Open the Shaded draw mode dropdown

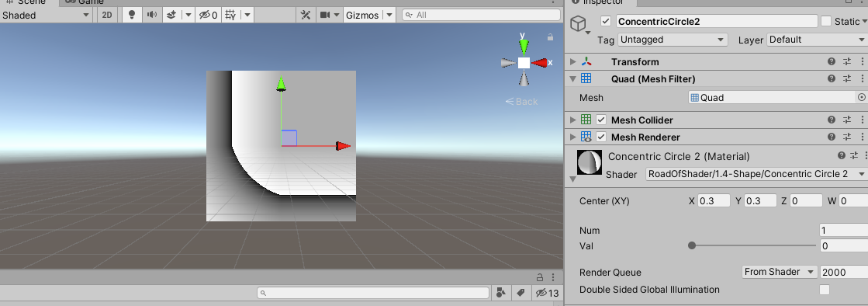pos(46,15)
